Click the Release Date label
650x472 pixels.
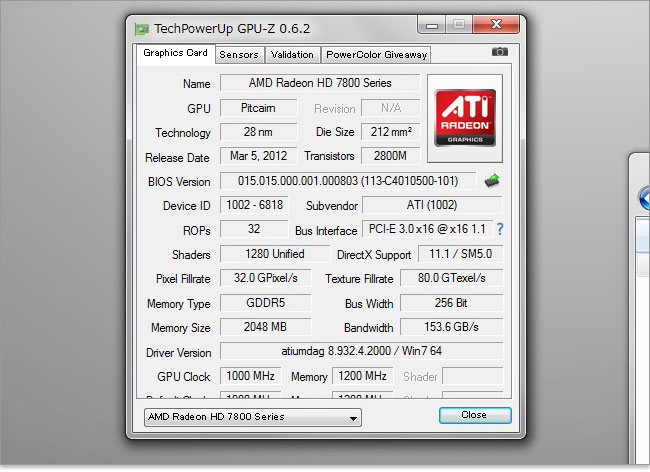177,157
